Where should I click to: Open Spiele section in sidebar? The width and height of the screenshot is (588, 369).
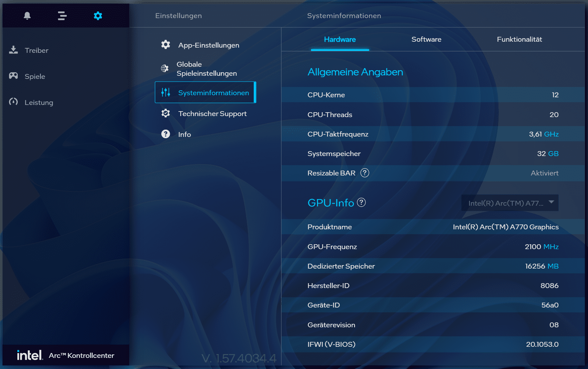(x=35, y=76)
